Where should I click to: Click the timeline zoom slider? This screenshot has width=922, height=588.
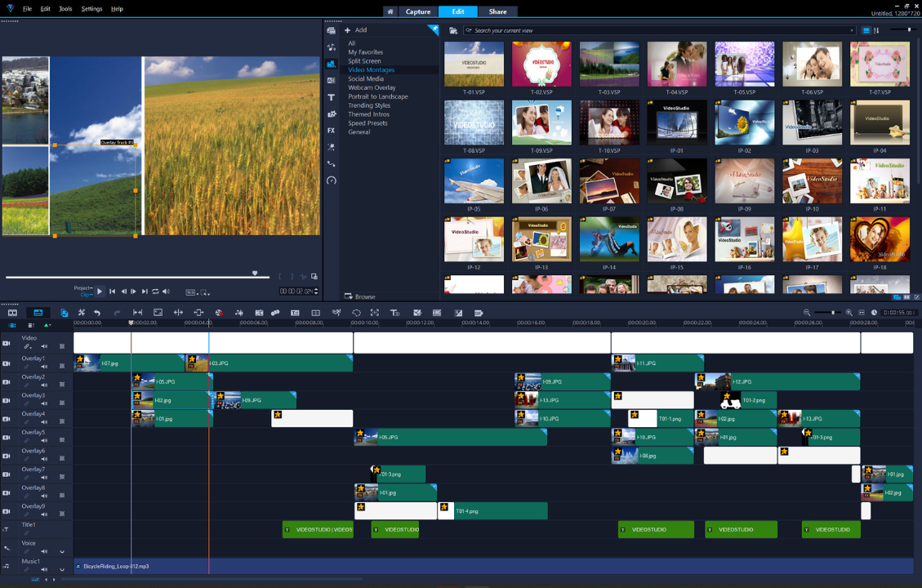(827, 313)
